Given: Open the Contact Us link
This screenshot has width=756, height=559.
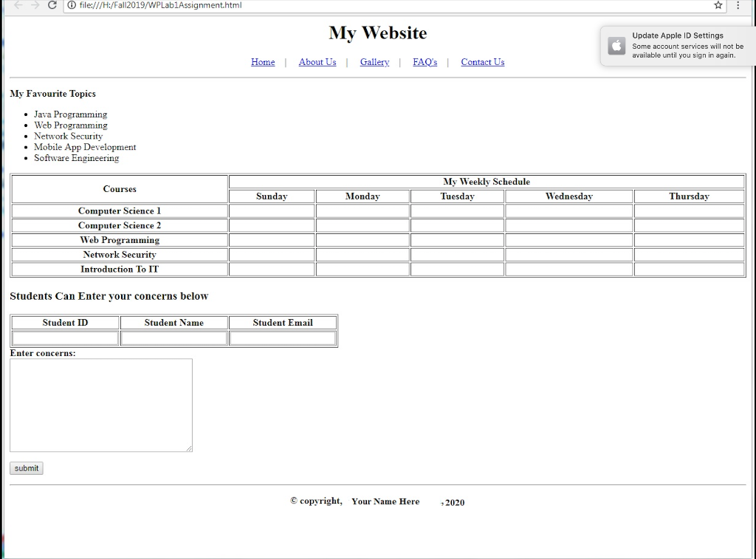Looking at the screenshot, I should coord(483,62).
